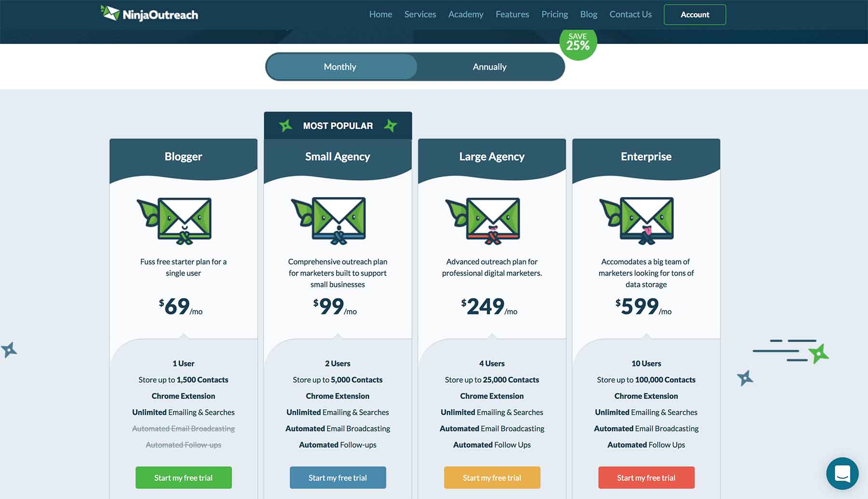The image size is (868, 499).
Task: Open the Academy page
Action: point(466,14)
